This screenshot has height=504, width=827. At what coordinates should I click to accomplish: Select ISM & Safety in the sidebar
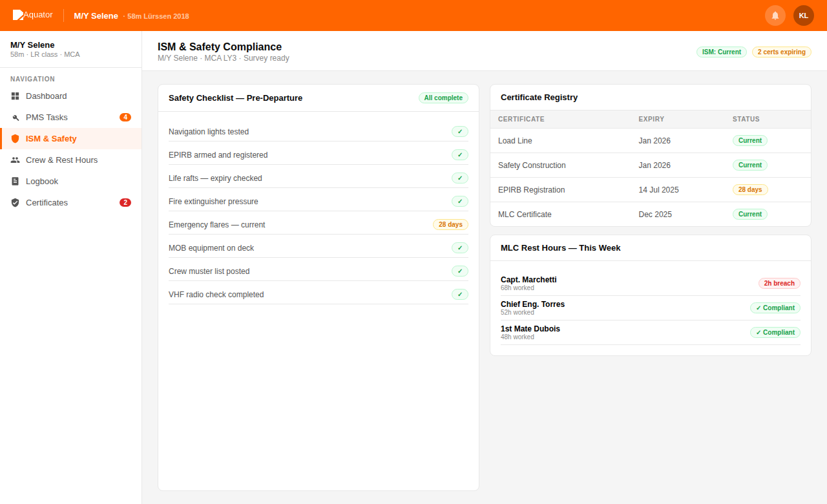point(71,139)
